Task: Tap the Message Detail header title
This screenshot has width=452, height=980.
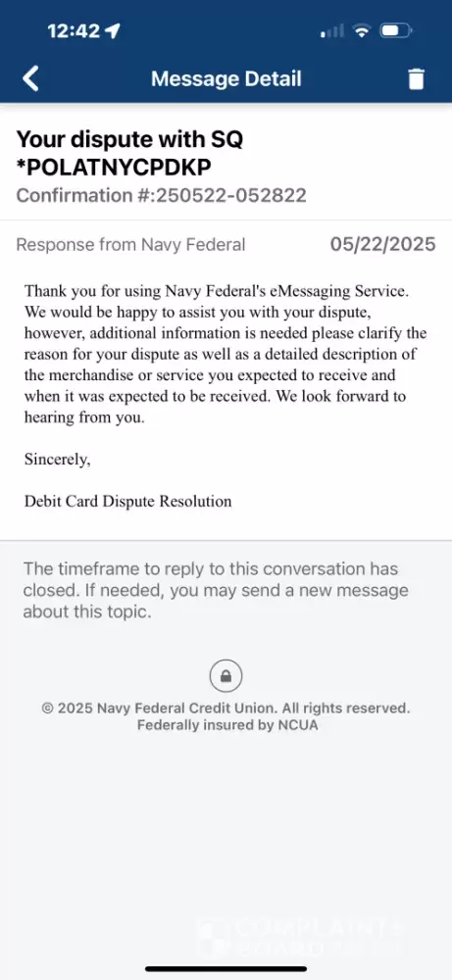Action: click(226, 78)
